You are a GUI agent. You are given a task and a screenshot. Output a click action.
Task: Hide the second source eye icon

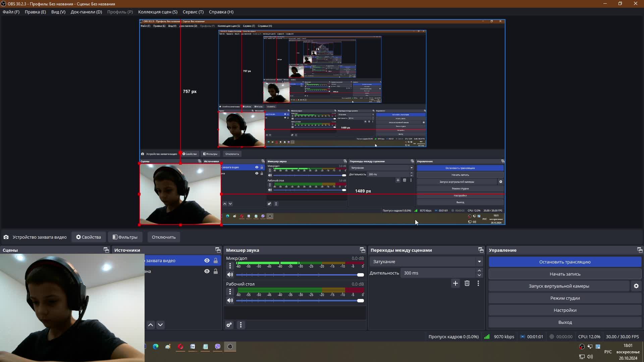(x=207, y=271)
